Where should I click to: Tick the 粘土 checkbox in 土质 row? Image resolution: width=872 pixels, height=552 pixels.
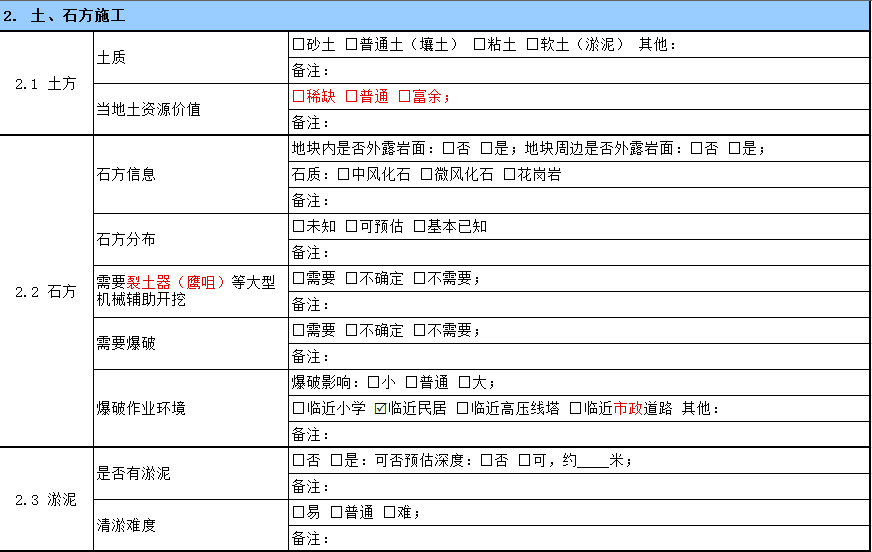click(479, 45)
